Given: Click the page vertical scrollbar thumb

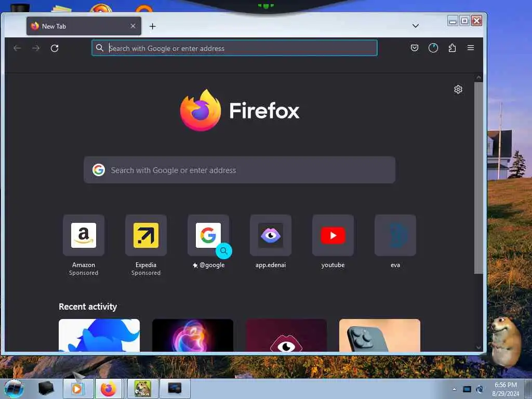Looking at the screenshot, I should (x=478, y=178).
